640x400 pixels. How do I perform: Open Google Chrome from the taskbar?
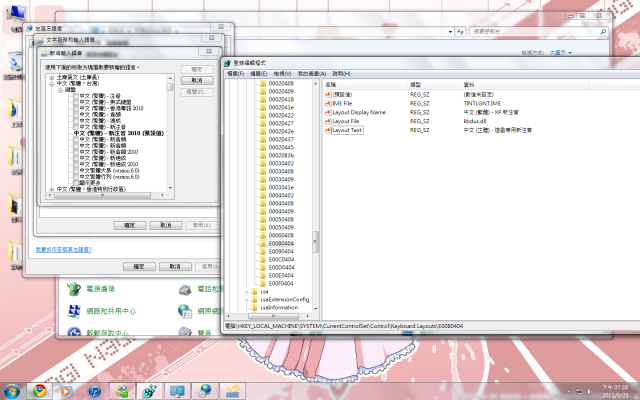click(40, 391)
